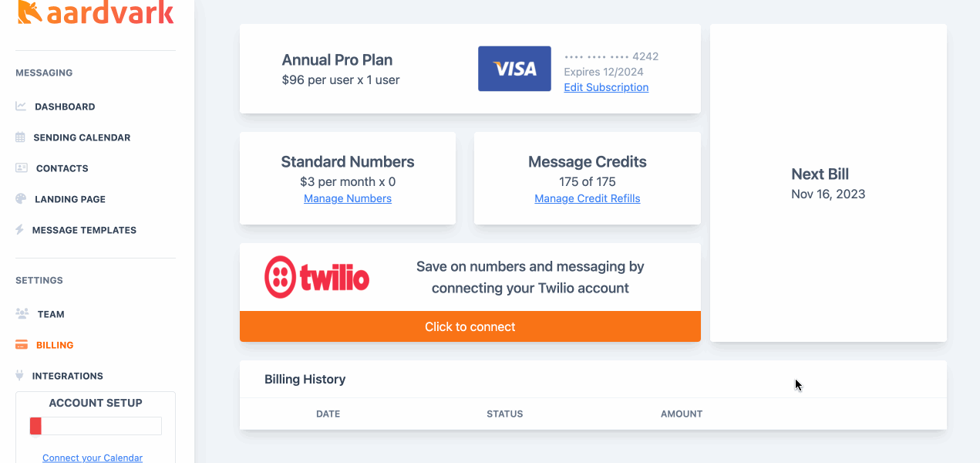Click the Message Templates lightning icon

20,230
